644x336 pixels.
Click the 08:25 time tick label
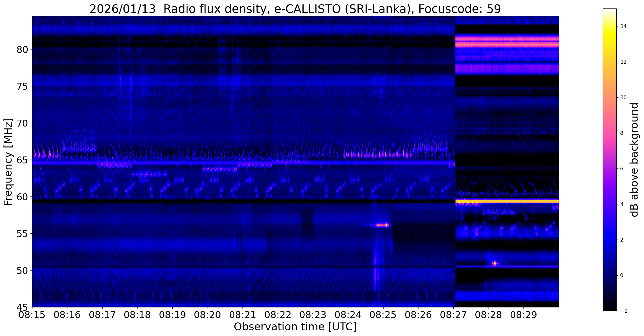[x=383, y=315]
